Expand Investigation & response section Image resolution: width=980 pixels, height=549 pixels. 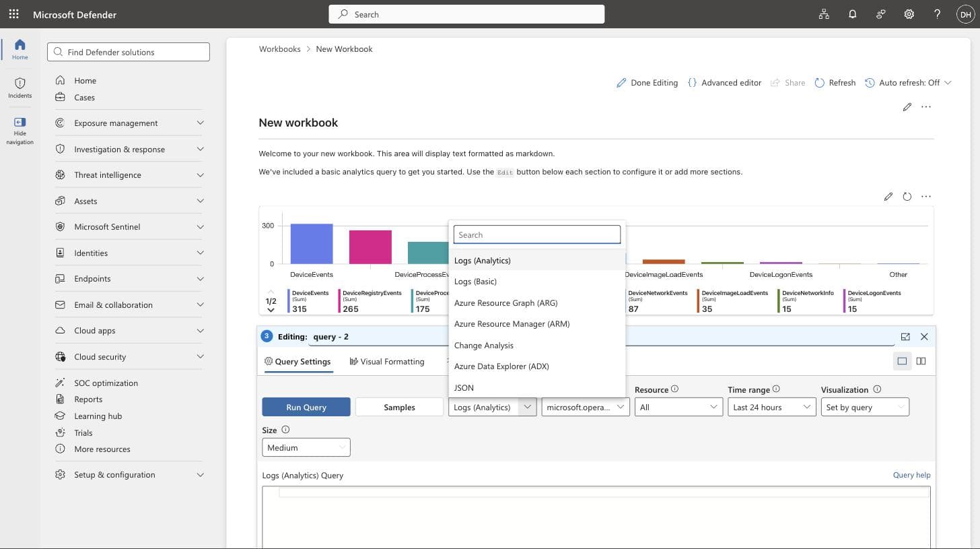pyautogui.click(x=129, y=150)
